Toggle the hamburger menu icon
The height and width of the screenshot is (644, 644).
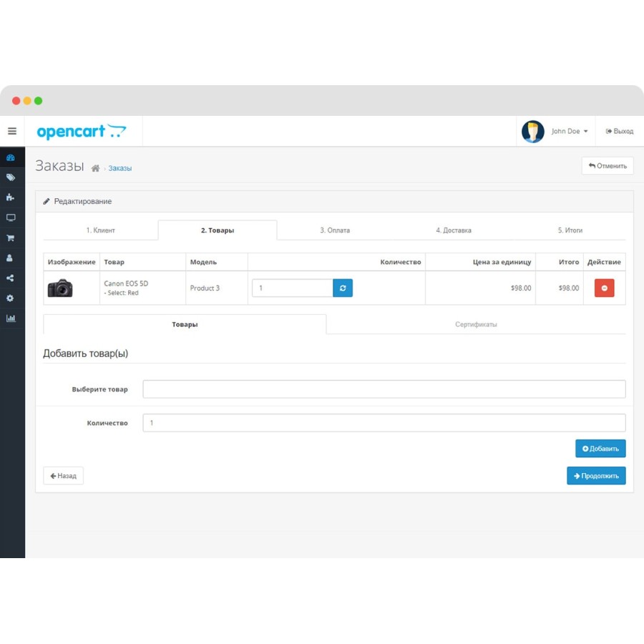pyautogui.click(x=12, y=131)
